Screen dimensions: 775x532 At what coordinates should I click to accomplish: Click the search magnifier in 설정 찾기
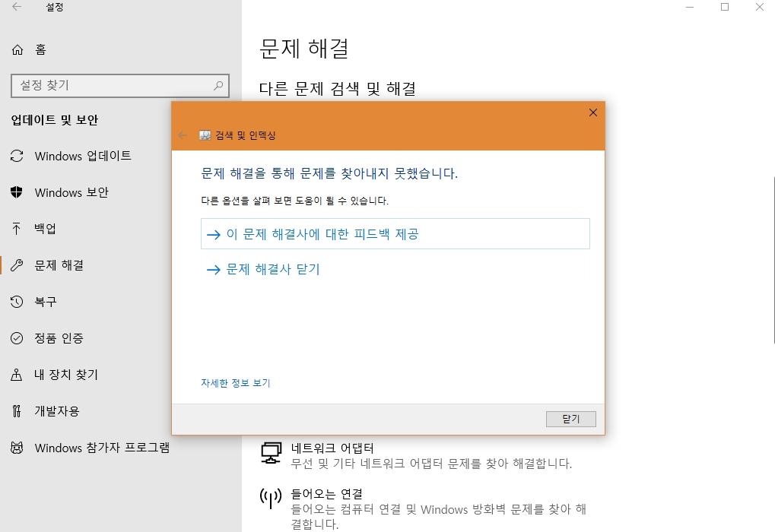218,85
